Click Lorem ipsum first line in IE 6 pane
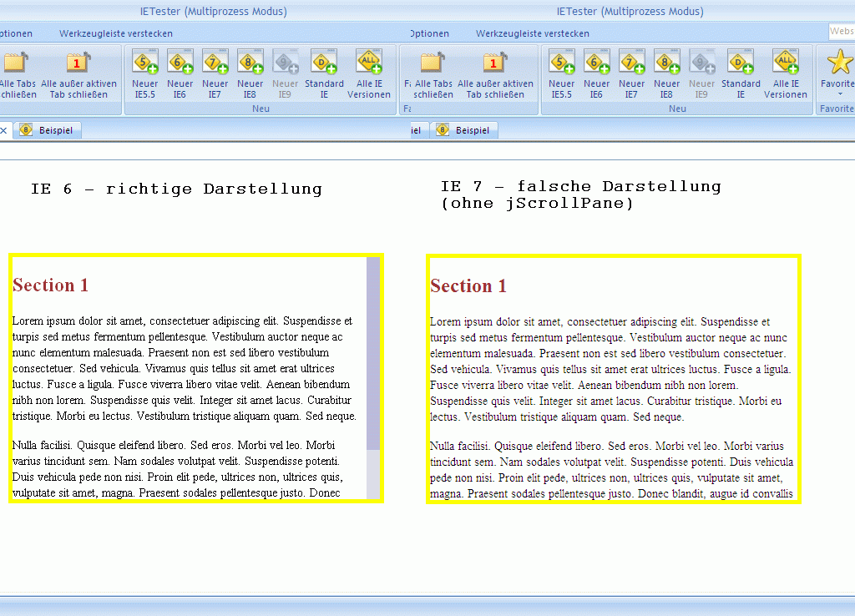 [x=182, y=321]
